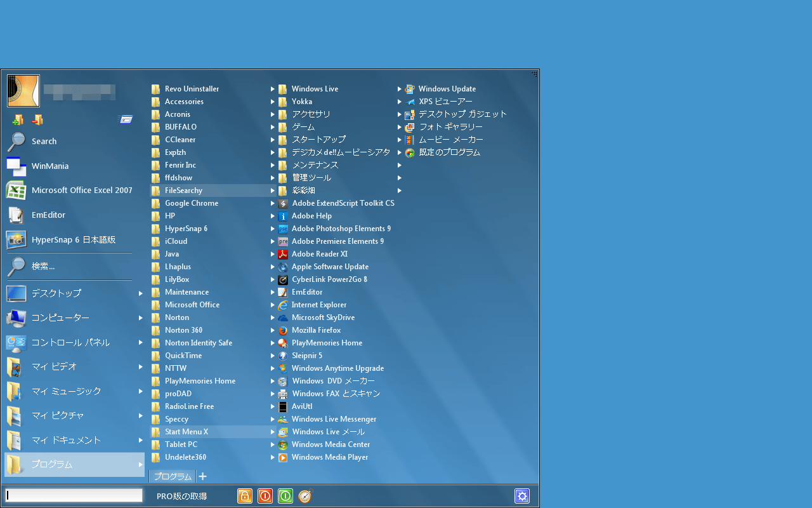Launch Mozilla Firefox
This screenshot has height=508, width=812.
310,330
